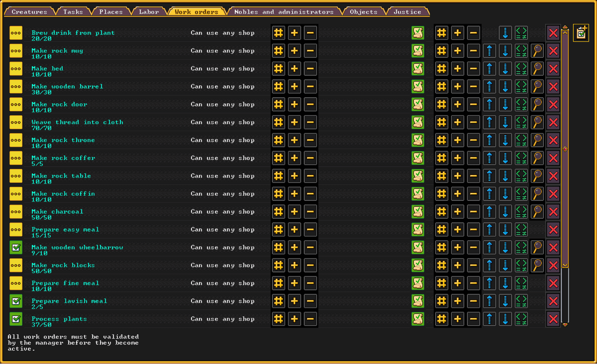Click right minus on Make rock door row

(x=473, y=104)
